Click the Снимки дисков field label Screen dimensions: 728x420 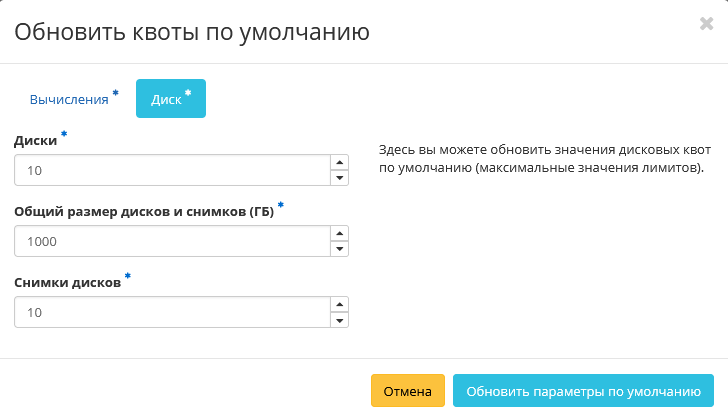coord(67,283)
